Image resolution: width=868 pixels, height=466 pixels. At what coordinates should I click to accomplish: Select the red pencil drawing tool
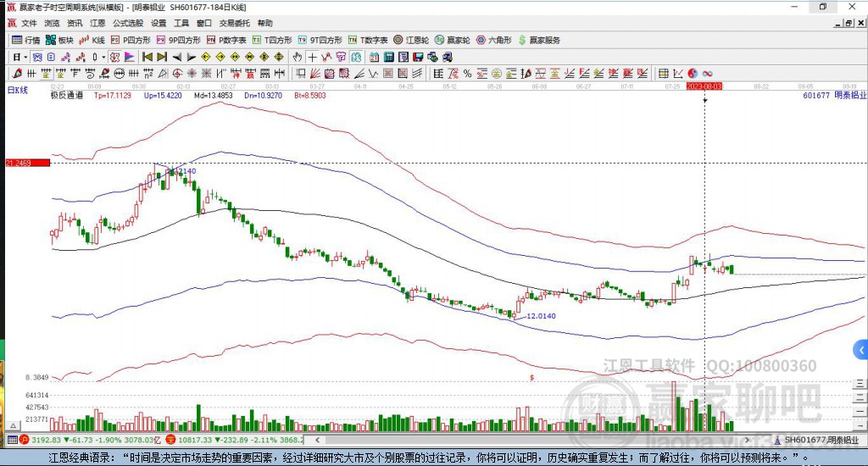tap(17, 73)
